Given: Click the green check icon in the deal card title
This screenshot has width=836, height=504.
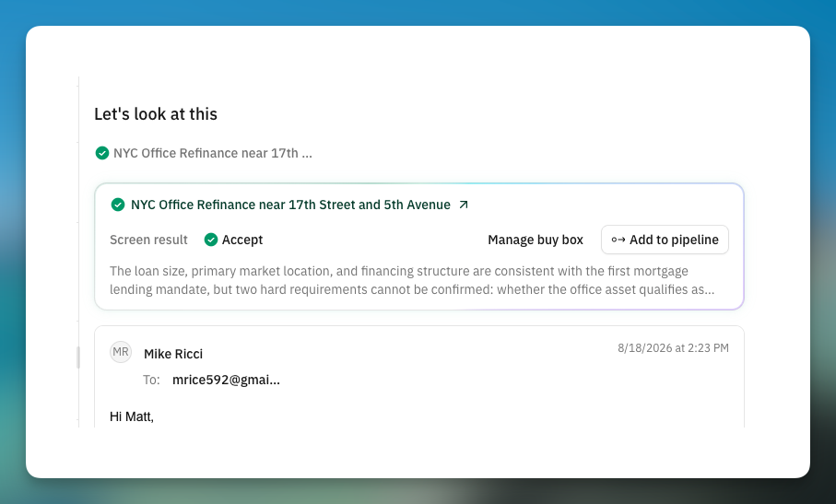Looking at the screenshot, I should pos(118,205).
